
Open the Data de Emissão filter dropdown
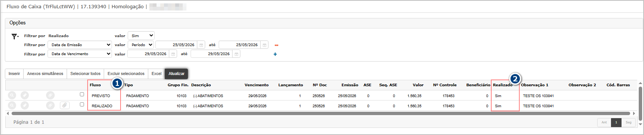(80, 45)
